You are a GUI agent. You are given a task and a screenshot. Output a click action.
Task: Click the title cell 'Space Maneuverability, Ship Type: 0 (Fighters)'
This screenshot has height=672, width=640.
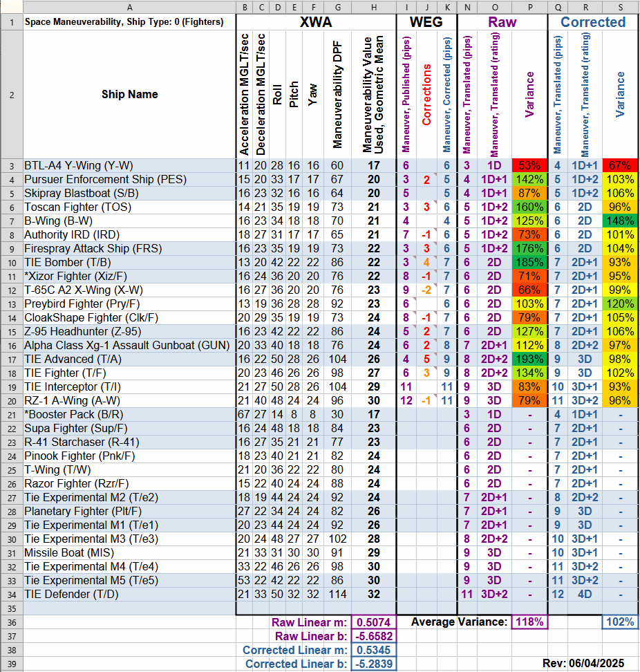point(129,22)
